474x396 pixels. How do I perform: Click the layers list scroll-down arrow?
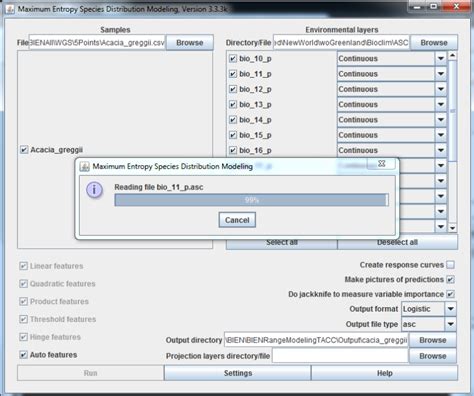(x=452, y=228)
